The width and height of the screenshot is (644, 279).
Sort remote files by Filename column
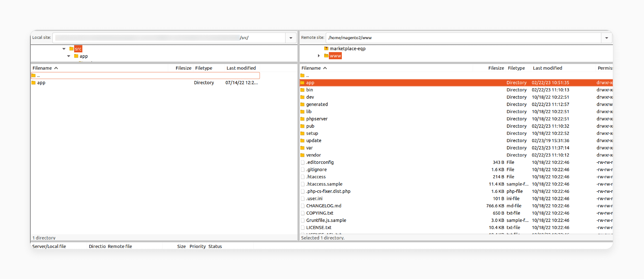pyautogui.click(x=386, y=68)
